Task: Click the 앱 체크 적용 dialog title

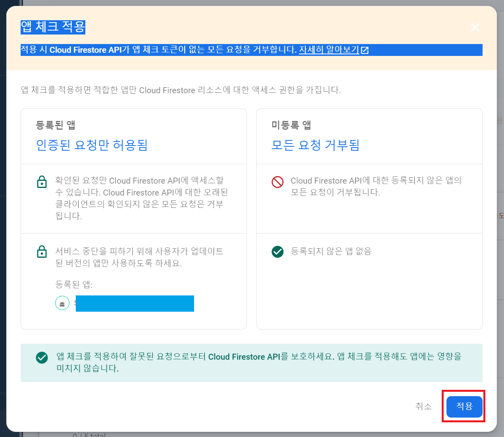Action: (x=53, y=27)
